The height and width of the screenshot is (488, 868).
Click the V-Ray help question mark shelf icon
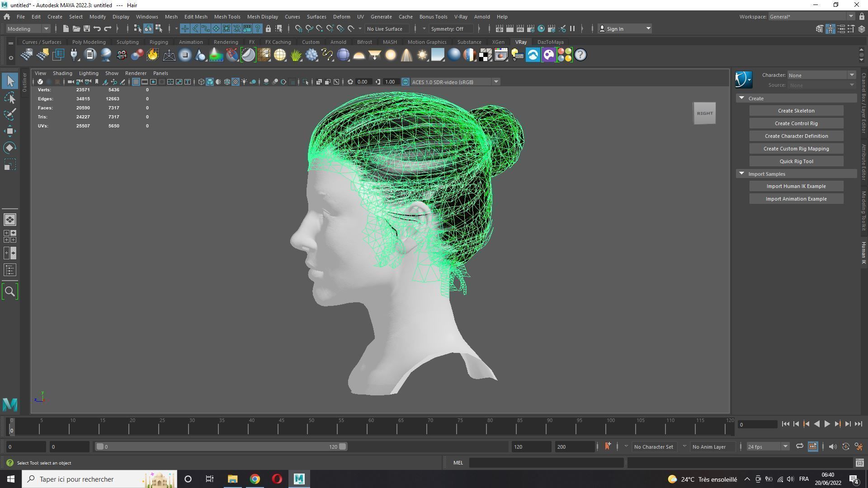(x=580, y=55)
